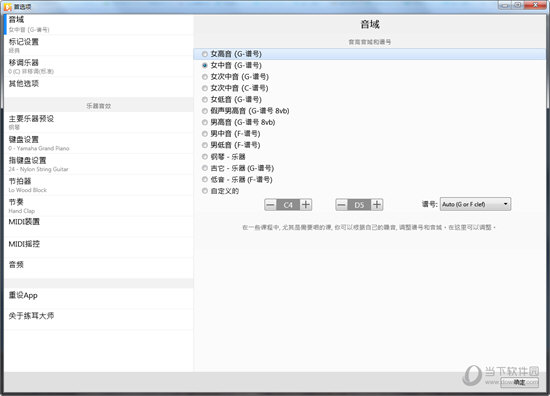The height and width of the screenshot is (396, 550).
Task: Select 钢琴 - 乐器 range option
Action: click(205, 156)
